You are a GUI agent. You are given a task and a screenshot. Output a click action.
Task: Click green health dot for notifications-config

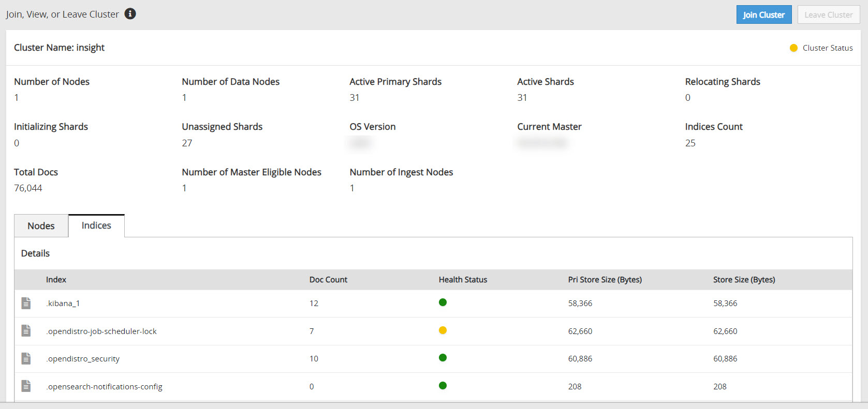pos(443,386)
